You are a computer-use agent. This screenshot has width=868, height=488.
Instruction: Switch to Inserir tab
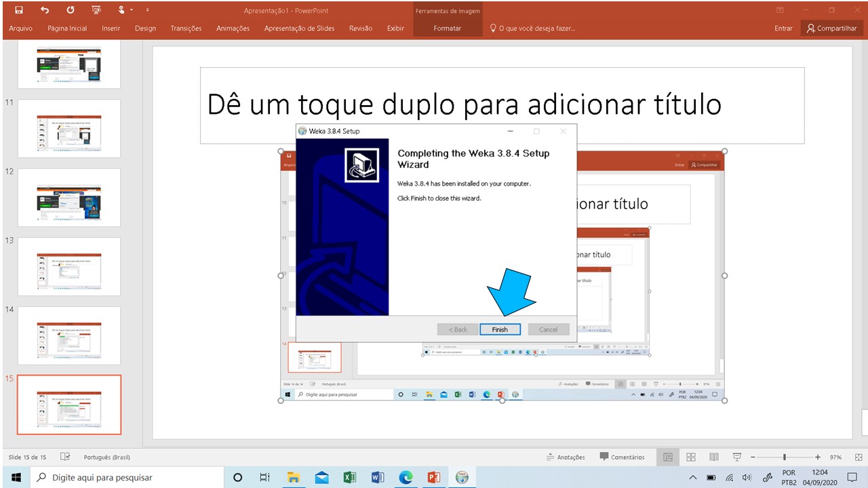tap(111, 28)
